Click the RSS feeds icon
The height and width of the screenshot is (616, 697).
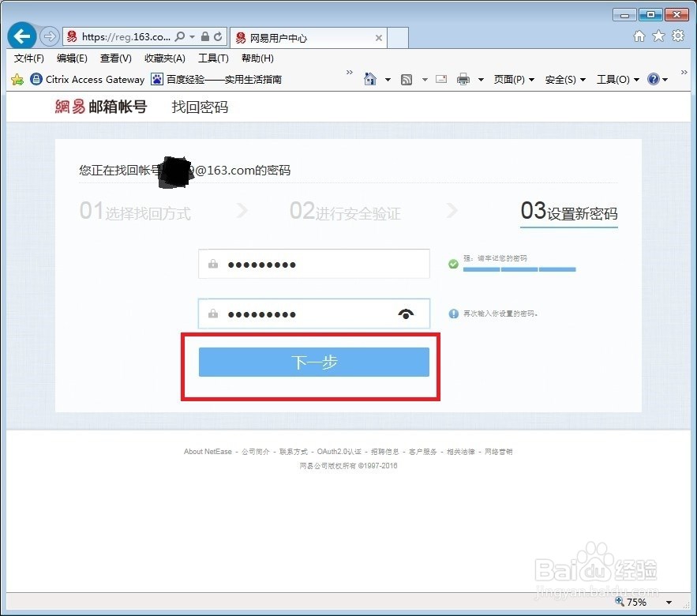(x=405, y=79)
